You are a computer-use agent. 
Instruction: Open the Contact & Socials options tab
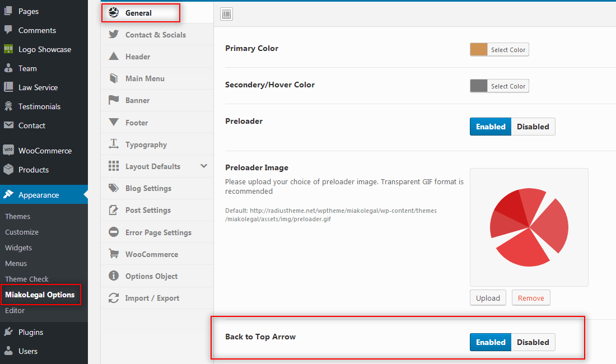coord(157,35)
